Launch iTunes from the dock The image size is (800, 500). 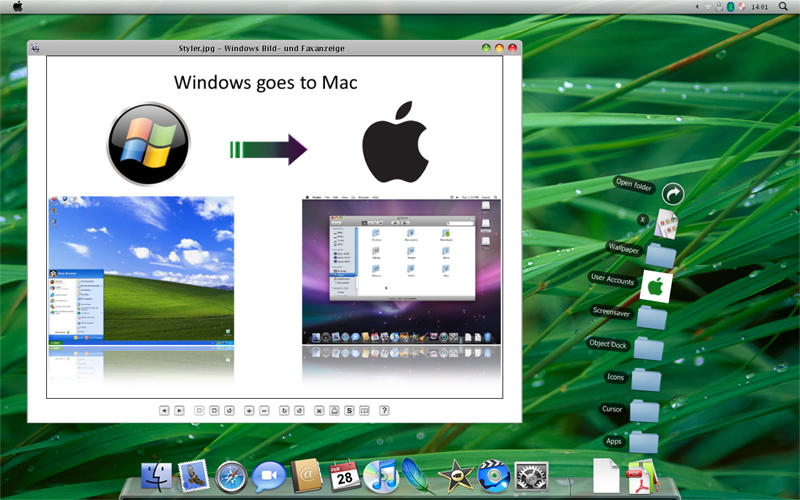click(x=381, y=476)
